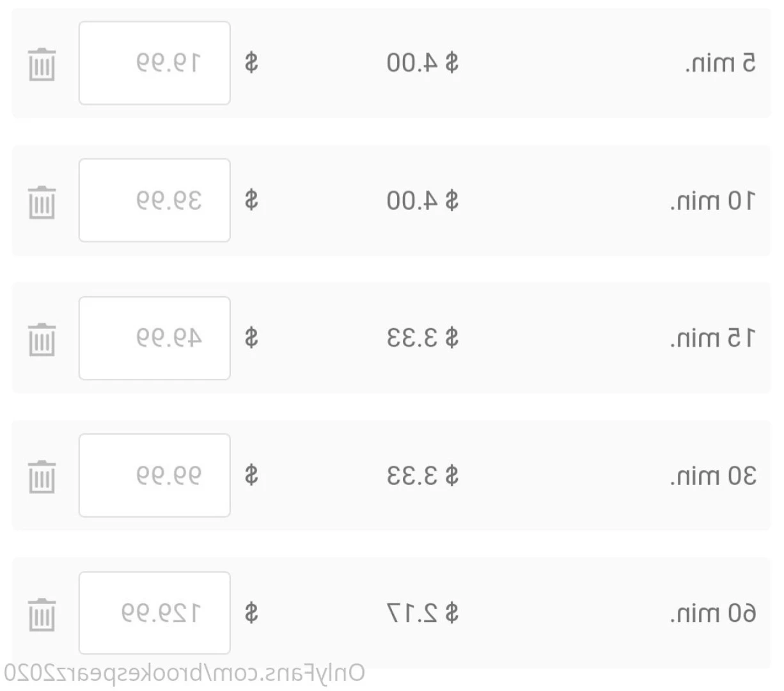Image resolution: width=784 pixels, height=691 pixels.
Task: Click the 49.99 price input box
Action: (x=155, y=338)
